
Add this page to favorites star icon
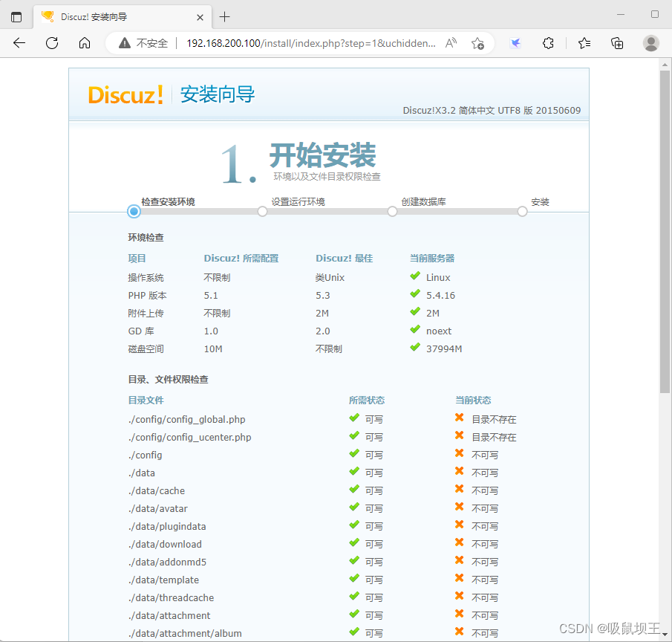[478, 43]
